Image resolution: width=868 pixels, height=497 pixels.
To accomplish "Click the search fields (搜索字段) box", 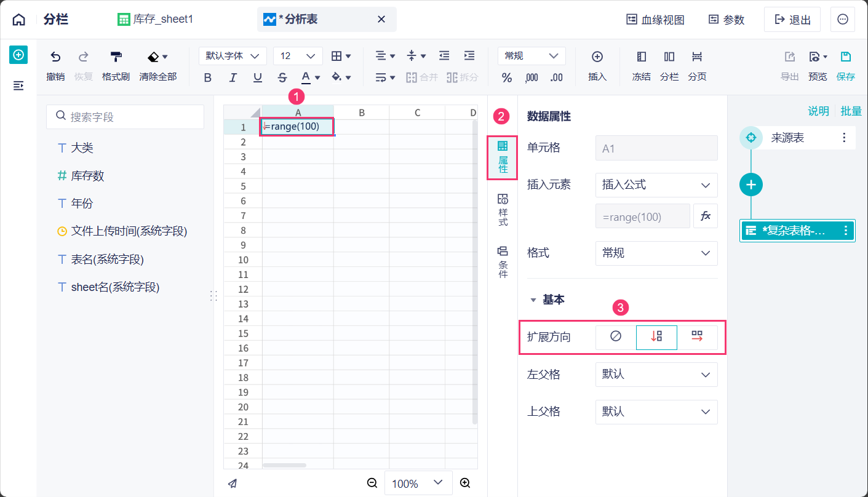I will [x=125, y=117].
